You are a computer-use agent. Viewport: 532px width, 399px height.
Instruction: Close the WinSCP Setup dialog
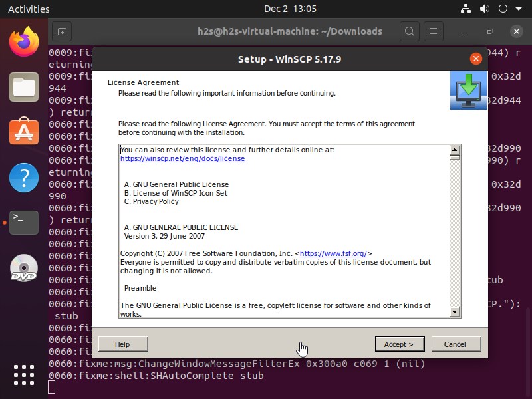[x=476, y=59]
